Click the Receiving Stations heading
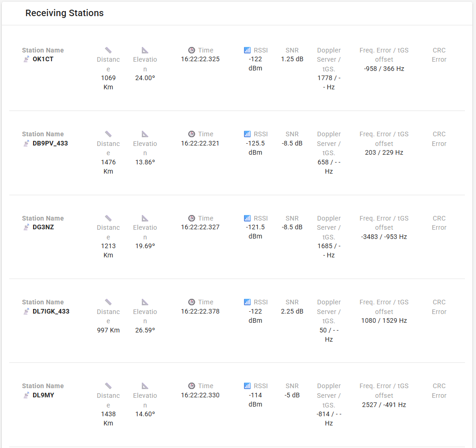 (64, 13)
